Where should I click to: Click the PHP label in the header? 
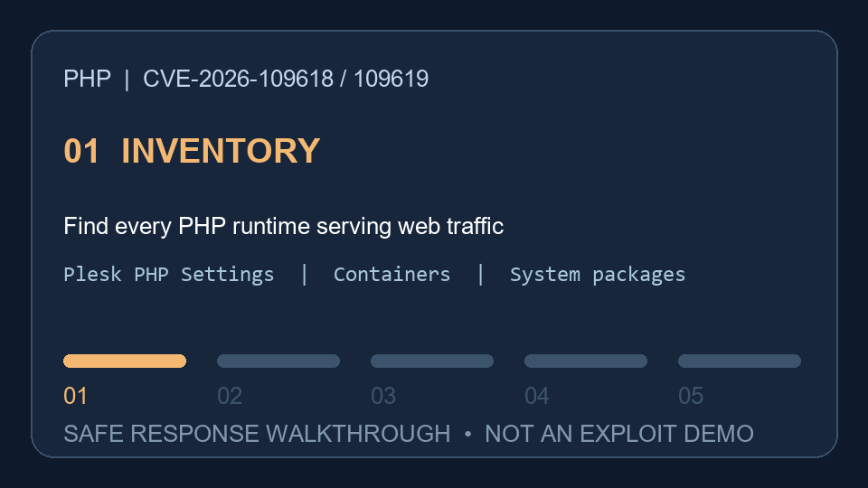click(x=87, y=79)
